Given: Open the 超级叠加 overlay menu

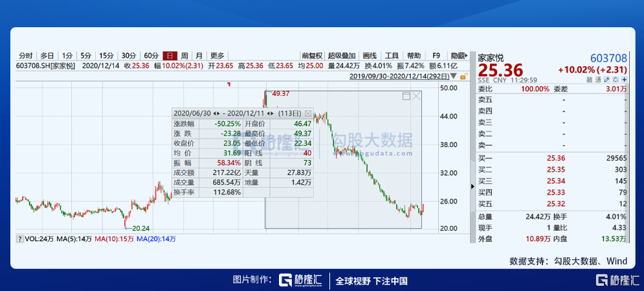Looking at the screenshot, I should (x=342, y=56).
